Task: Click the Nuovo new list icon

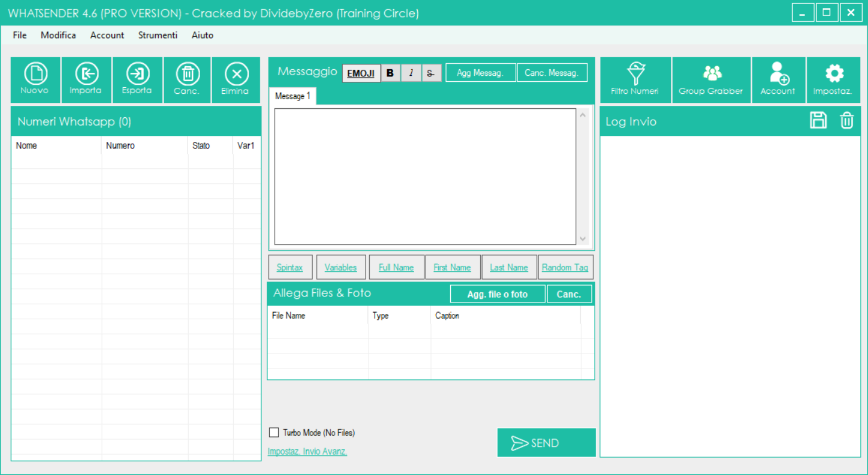Action: coord(35,80)
